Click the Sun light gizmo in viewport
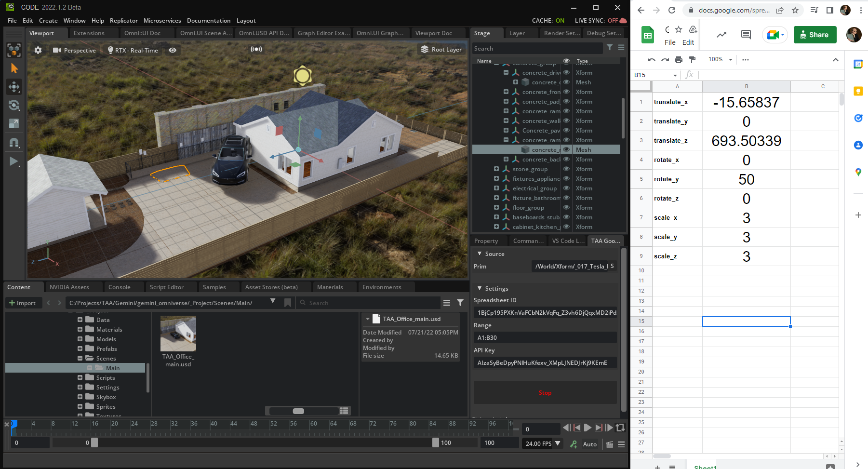The width and height of the screenshot is (868, 469). pos(303,76)
